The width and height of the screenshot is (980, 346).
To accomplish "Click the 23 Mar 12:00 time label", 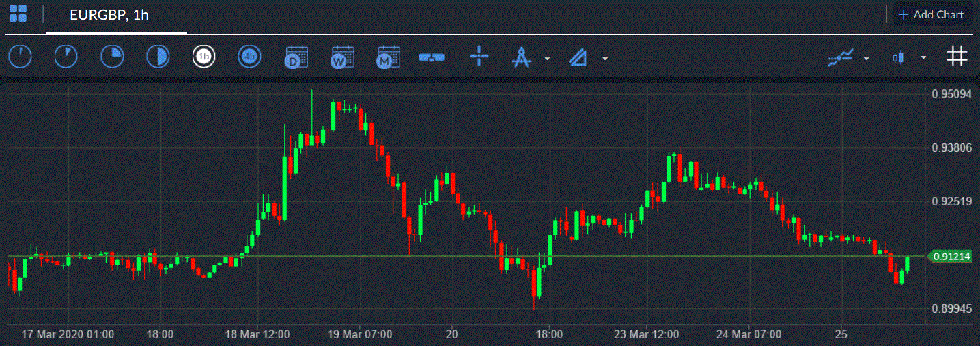I will [646, 335].
